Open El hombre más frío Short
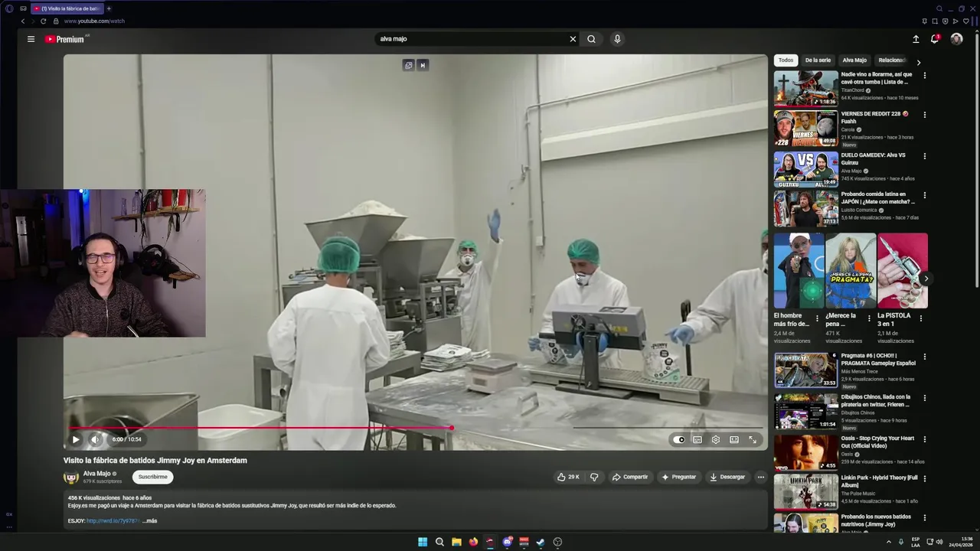 coord(799,271)
